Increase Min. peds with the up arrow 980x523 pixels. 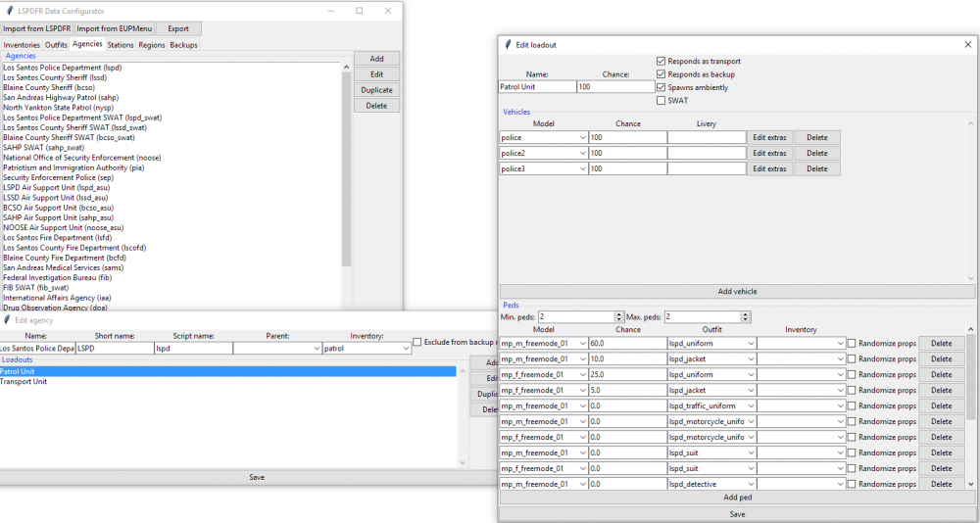pos(619,314)
